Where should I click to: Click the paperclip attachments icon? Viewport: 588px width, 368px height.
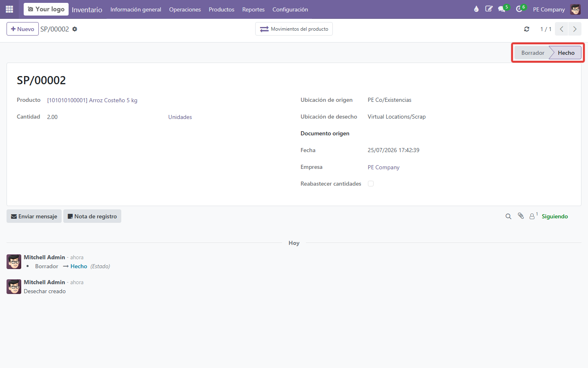[x=521, y=216]
